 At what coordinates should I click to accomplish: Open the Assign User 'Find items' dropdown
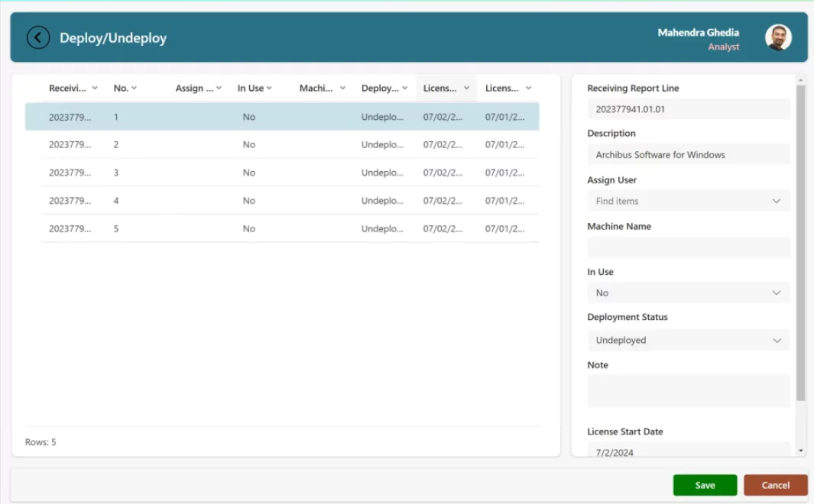click(687, 200)
